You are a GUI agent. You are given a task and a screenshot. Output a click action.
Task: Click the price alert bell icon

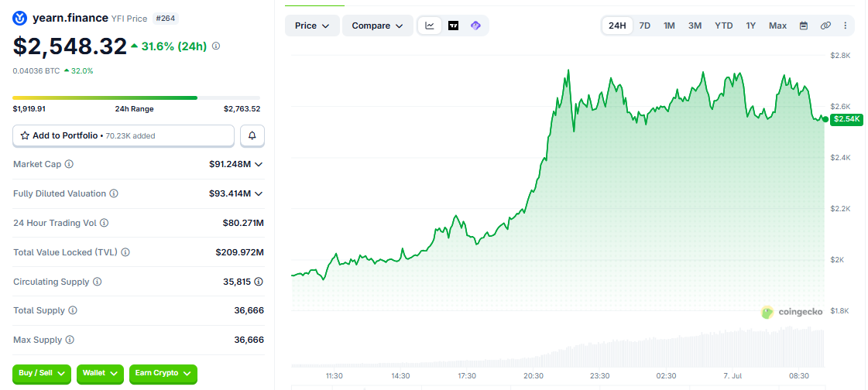point(252,135)
